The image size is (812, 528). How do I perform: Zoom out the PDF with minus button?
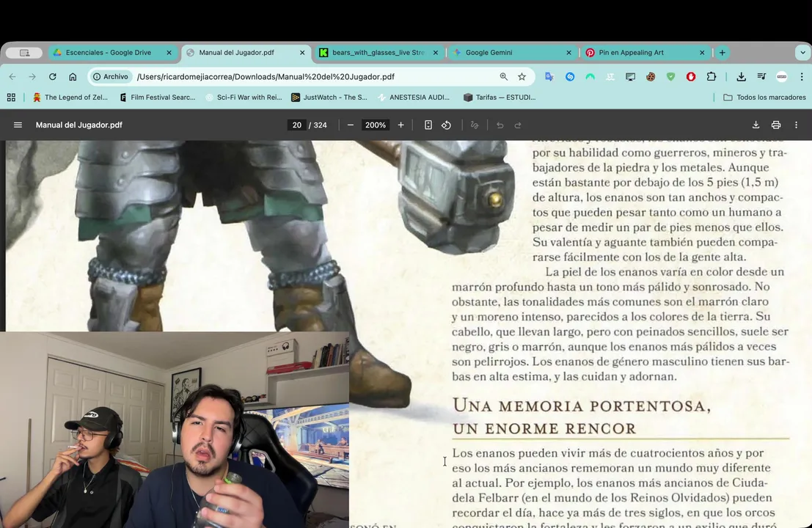pos(351,125)
